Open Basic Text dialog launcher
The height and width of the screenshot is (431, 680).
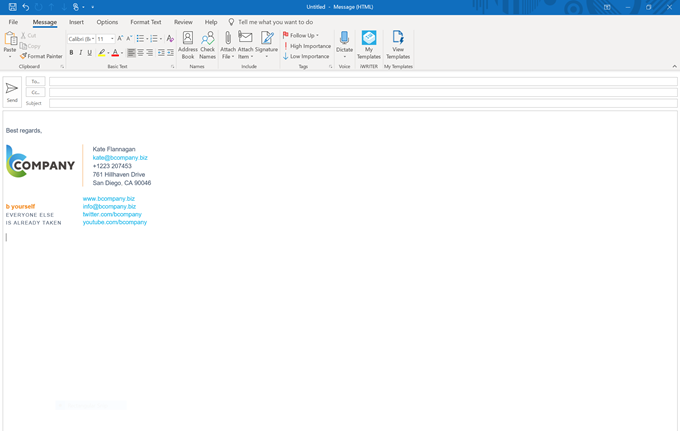click(173, 67)
